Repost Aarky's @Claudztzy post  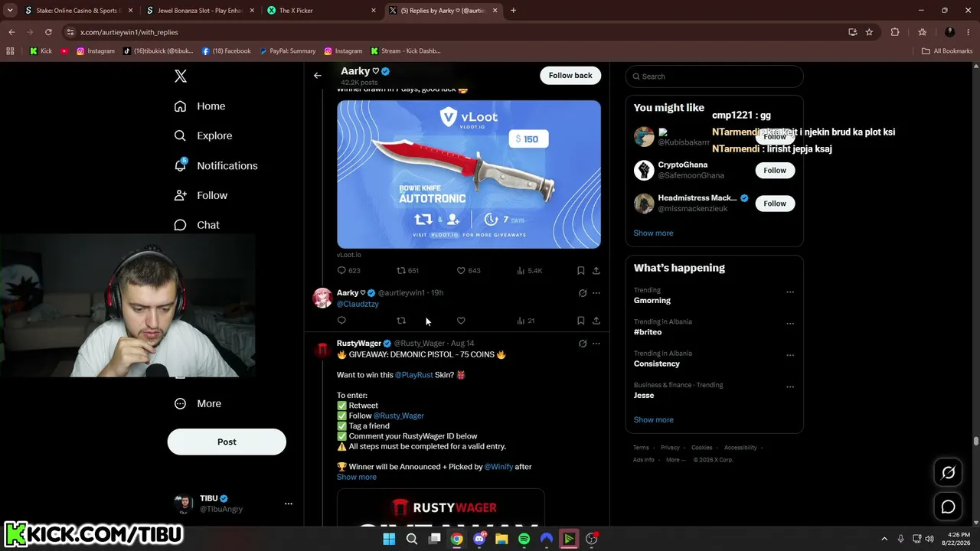point(400,321)
